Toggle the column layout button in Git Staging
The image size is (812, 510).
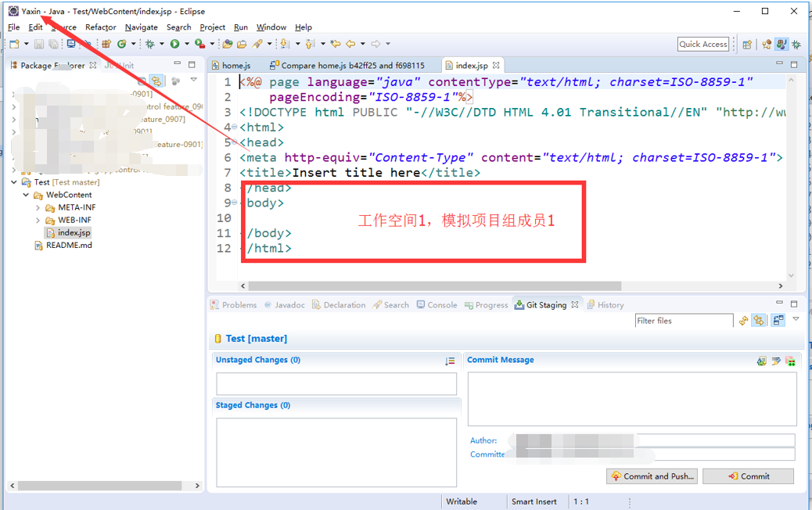click(778, 321)
